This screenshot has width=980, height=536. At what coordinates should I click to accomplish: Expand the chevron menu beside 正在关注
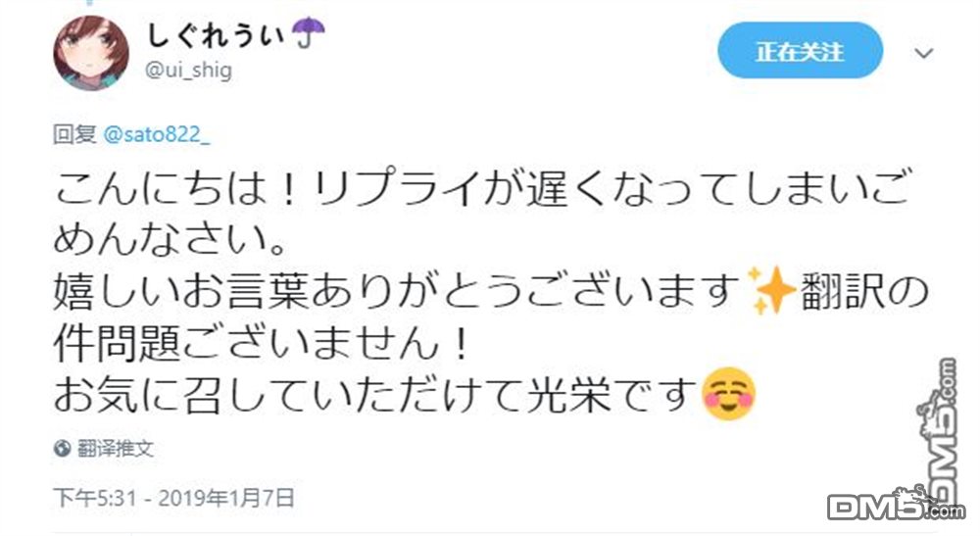click(x=924, y=53)
